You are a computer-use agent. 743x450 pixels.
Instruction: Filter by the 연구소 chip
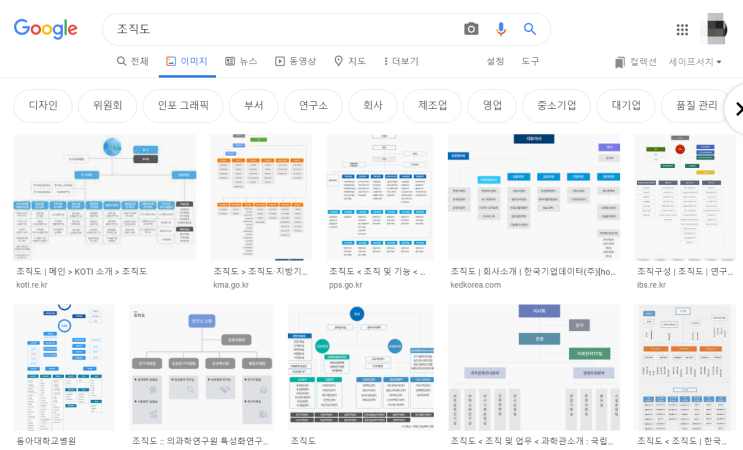(313, 105)
